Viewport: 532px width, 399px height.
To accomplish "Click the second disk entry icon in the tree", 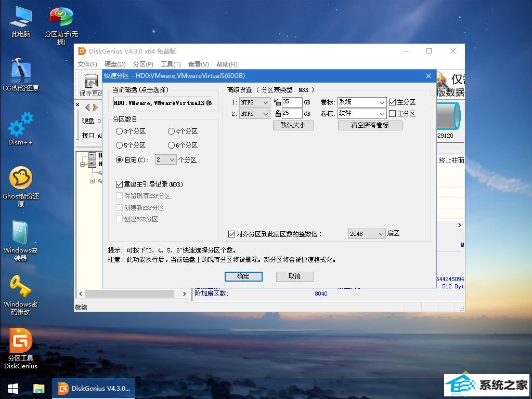I will [x=92, y=164].
